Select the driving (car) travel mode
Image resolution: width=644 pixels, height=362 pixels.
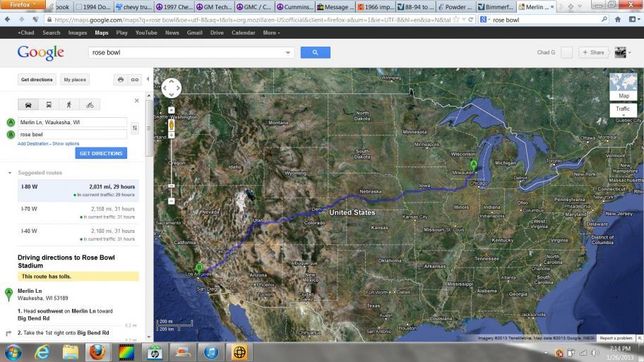[28, 104]
